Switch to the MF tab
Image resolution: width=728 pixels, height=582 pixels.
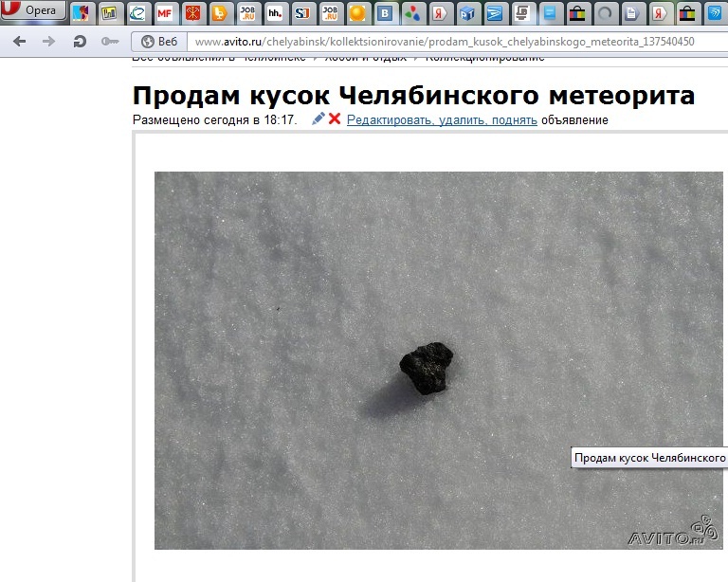click(165, 13)
